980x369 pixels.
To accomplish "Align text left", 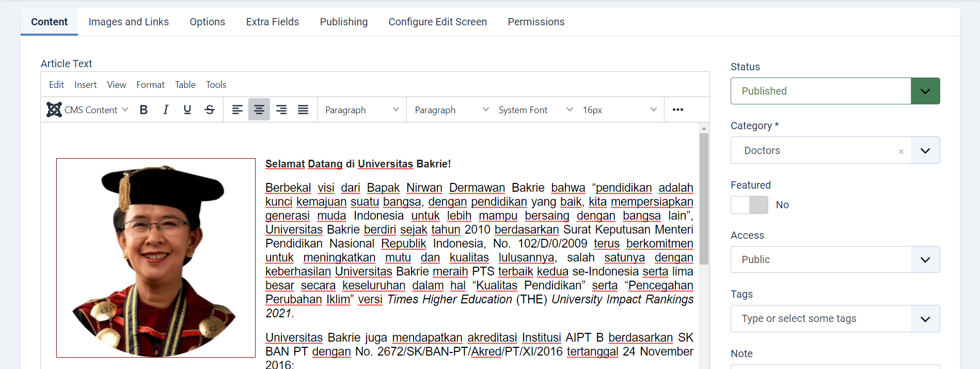I will [x=237, y=110].
